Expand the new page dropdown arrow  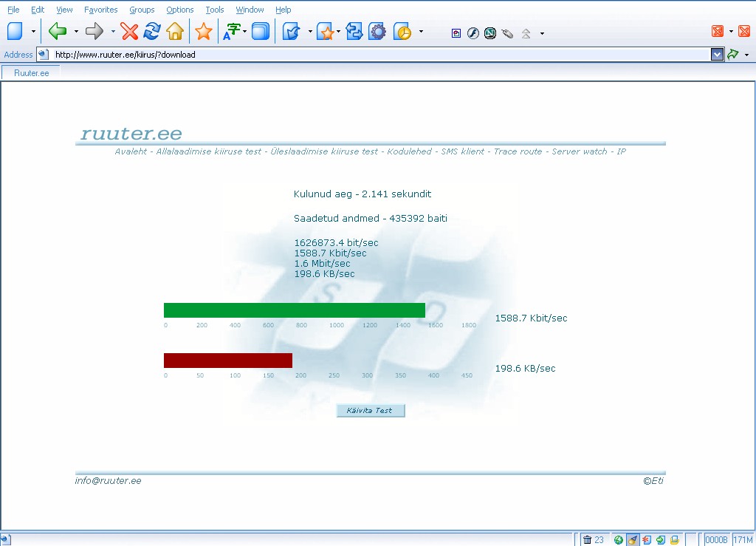pyautogui.click(x=33, y=32)
